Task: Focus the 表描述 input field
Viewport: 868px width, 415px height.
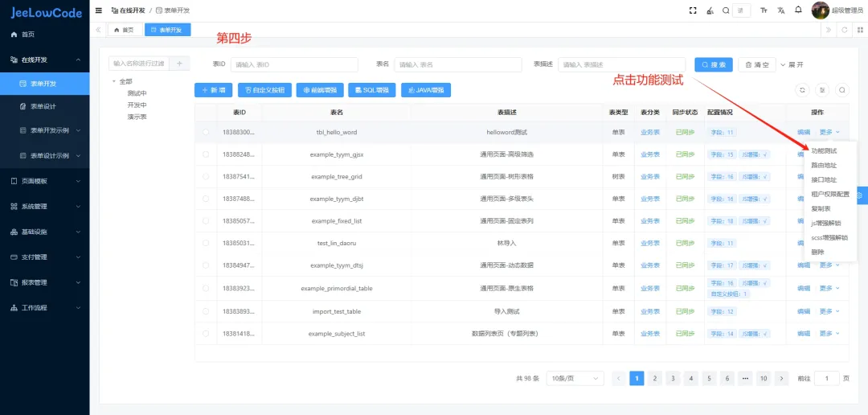Action: (x=621, y=65)
